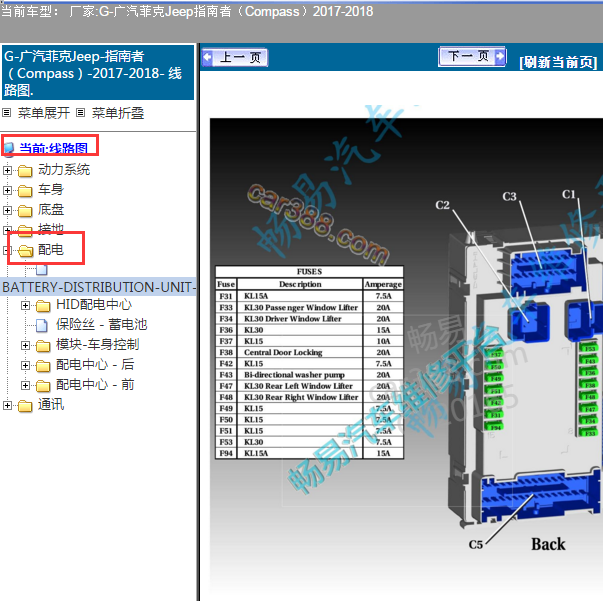Click the Back label on diagram
603x601 pixels.
[x=548, y=544]
